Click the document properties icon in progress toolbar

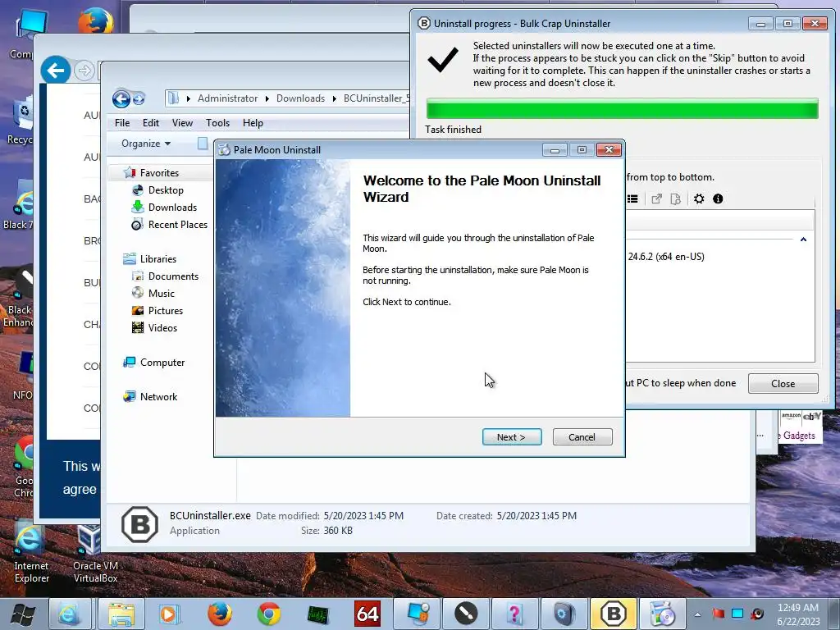pos(676,199)
